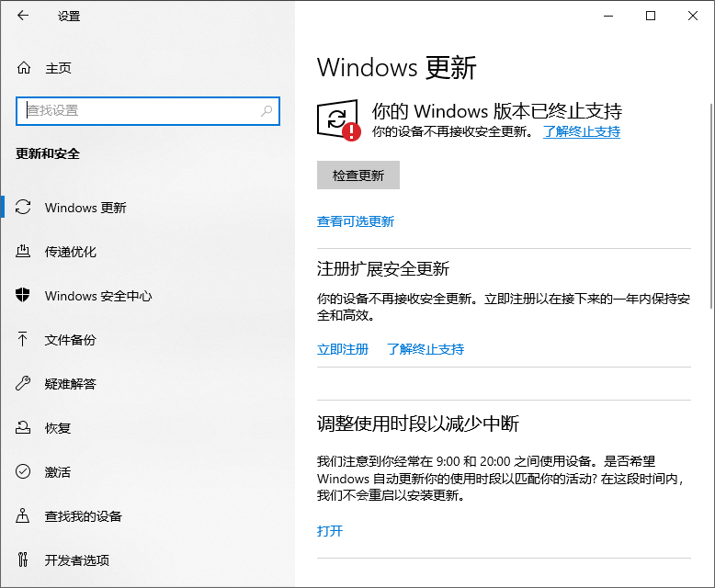This screenshot has height=588, width=715.
Task: Click 你的 Windows 版本已终止支持 message
Action: (497, 111)
